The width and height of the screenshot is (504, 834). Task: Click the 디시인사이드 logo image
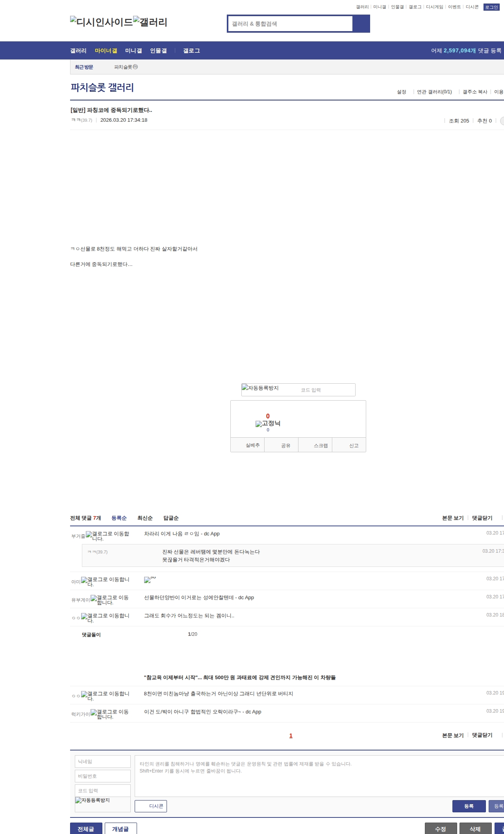coord(102,22)
